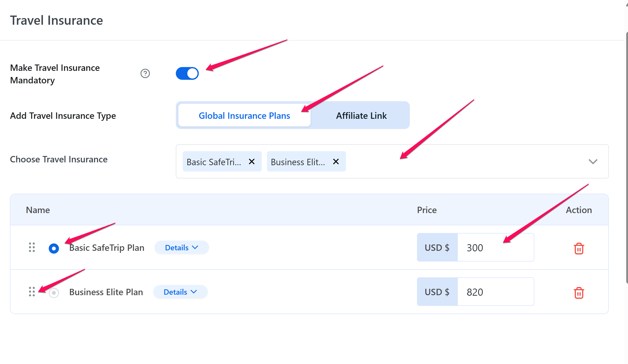Remove the Business Elit... chip
The image size is (628, 364).
pos(336,162)
